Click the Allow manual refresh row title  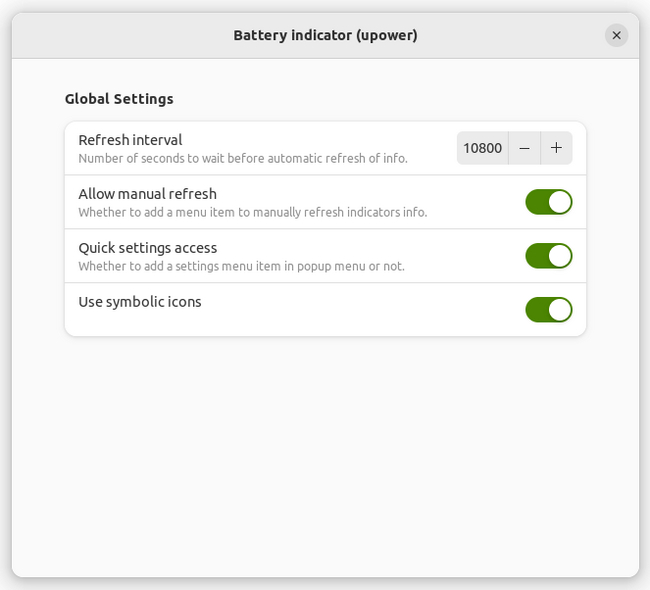point(147,194)
